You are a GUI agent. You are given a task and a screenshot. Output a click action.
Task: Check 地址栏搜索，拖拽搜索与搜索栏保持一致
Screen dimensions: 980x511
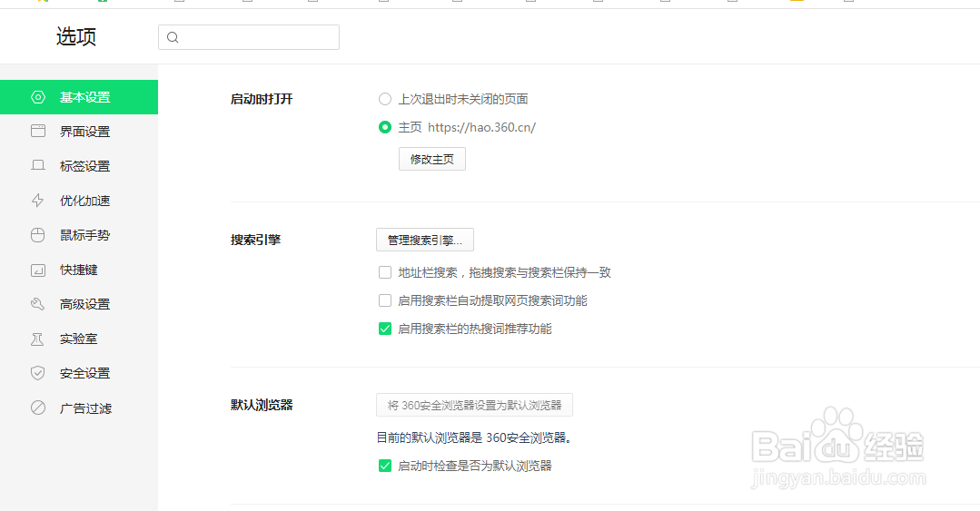[385, 272]
